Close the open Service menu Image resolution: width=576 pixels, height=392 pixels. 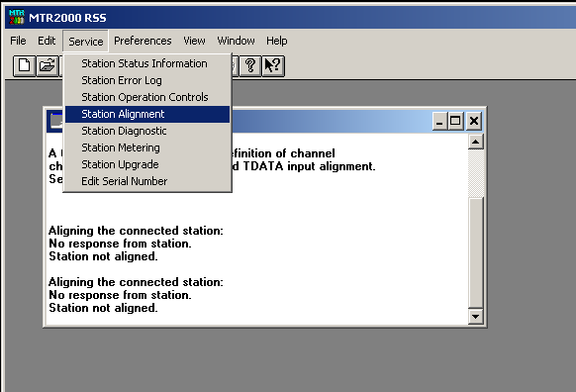click(x=85, y=42)
